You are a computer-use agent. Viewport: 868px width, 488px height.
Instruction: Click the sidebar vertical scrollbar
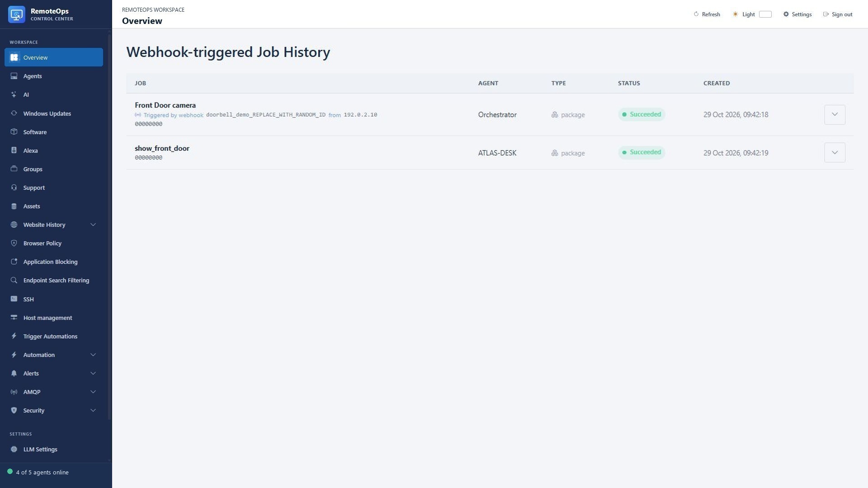pos(109,226)
